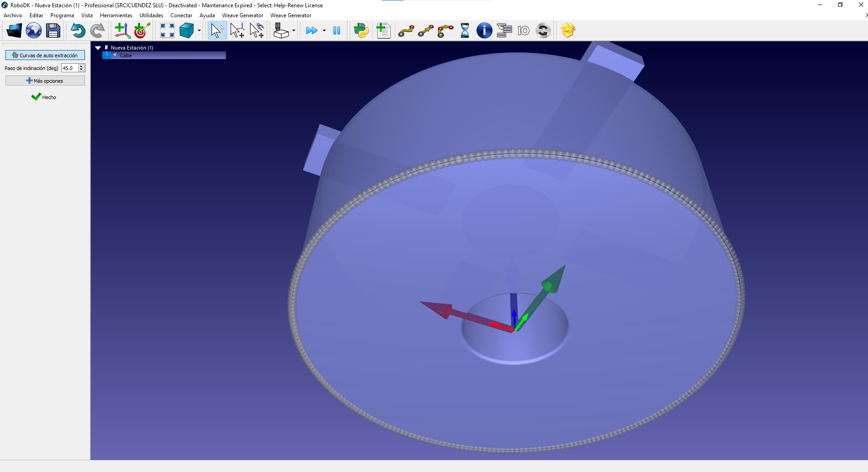Pause the simulation
This screenshot has height=472, width=868.
(x=337, y=30)
